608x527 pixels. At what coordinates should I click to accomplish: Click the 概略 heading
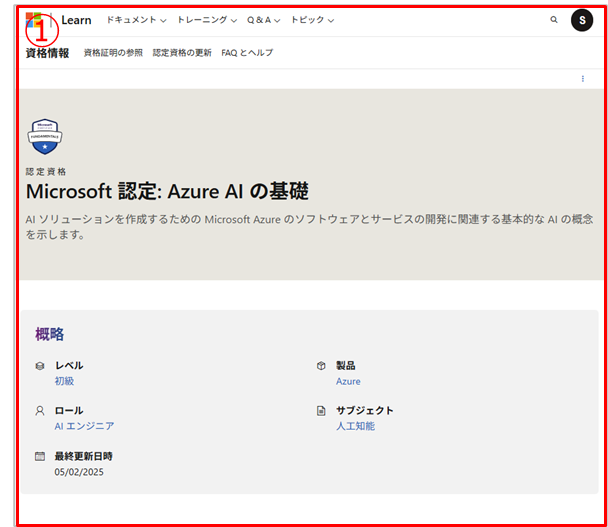(50, 334)
